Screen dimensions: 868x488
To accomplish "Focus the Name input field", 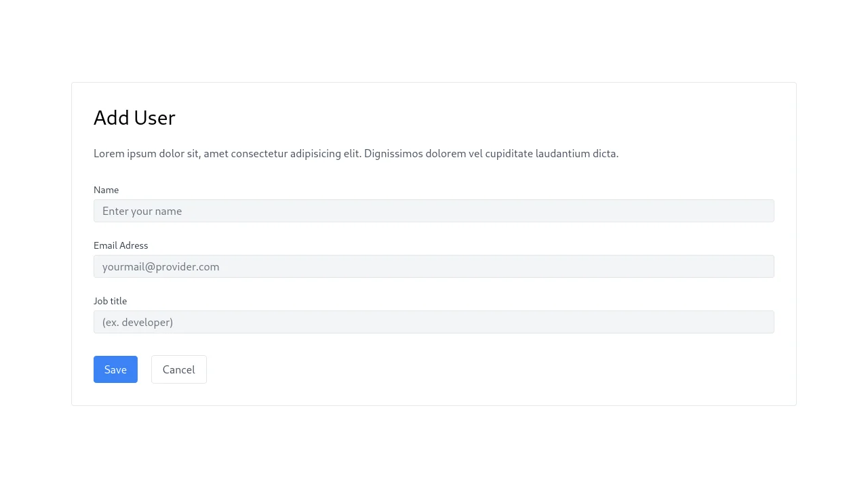I will click(x=433, y=211).
